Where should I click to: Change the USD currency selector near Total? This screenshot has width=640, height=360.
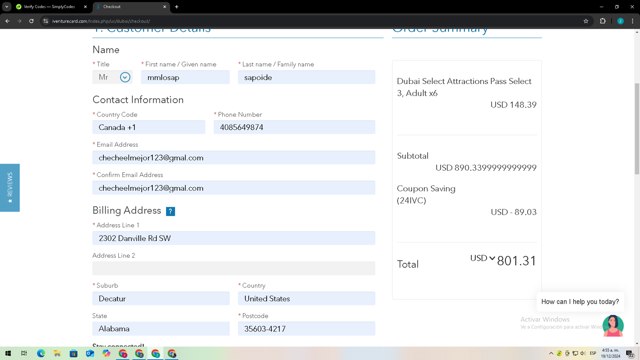point(482,258)
